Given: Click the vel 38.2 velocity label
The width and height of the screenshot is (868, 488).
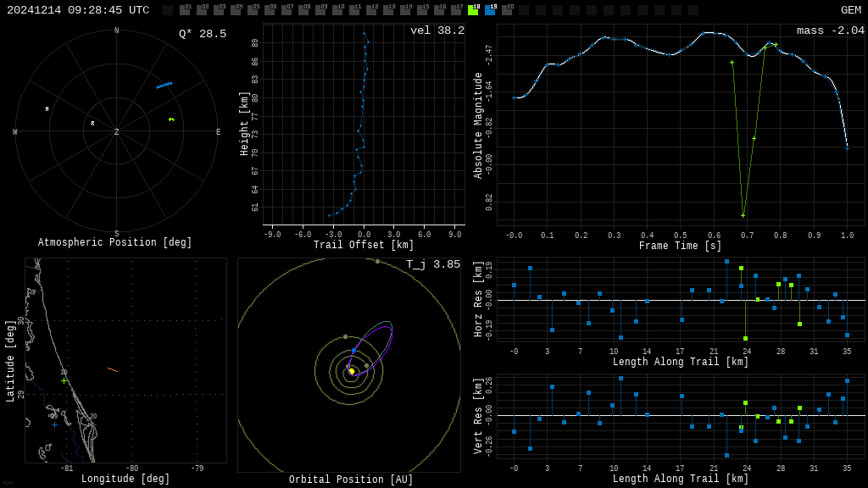Looking at the screenshot, I should coord(437,30).
